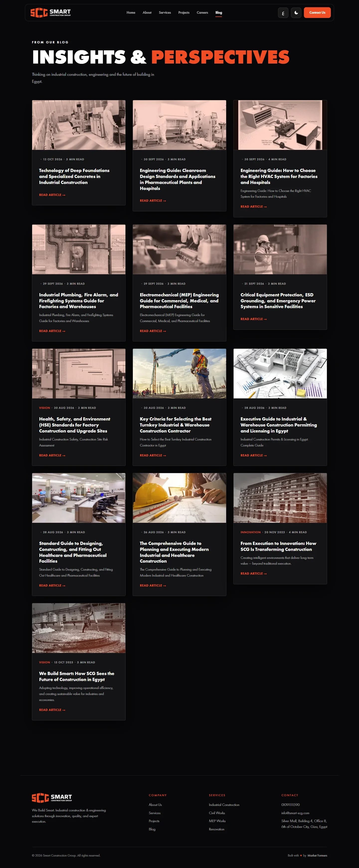Image resolution: width=359 pixels, height=868 pixels.
Task: Open HVAC System guide article image
Action: click(280, 125)
